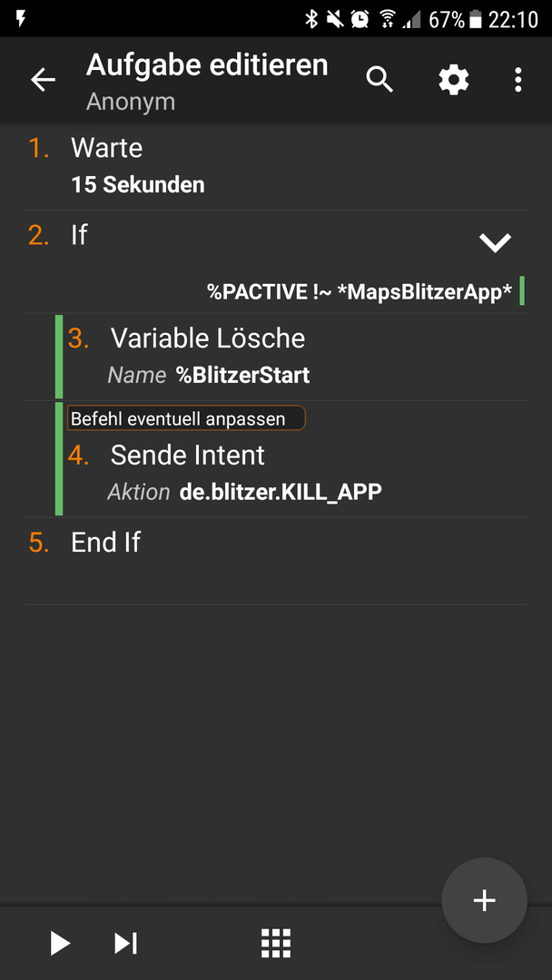The width and height of the screenshot is (552, 980).
Task: Open the If action row
Action: click(276, 262)
